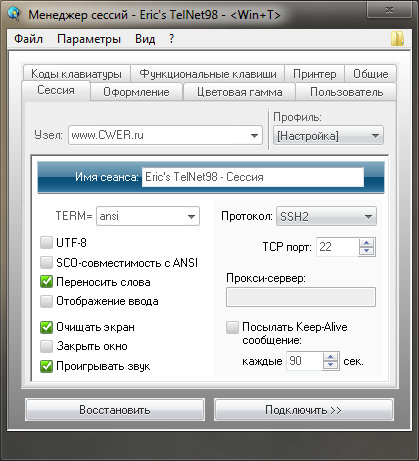Screen dimensions: 419x461
Task: Enable the UTF-8 checkbox
Action: (46, 243)
